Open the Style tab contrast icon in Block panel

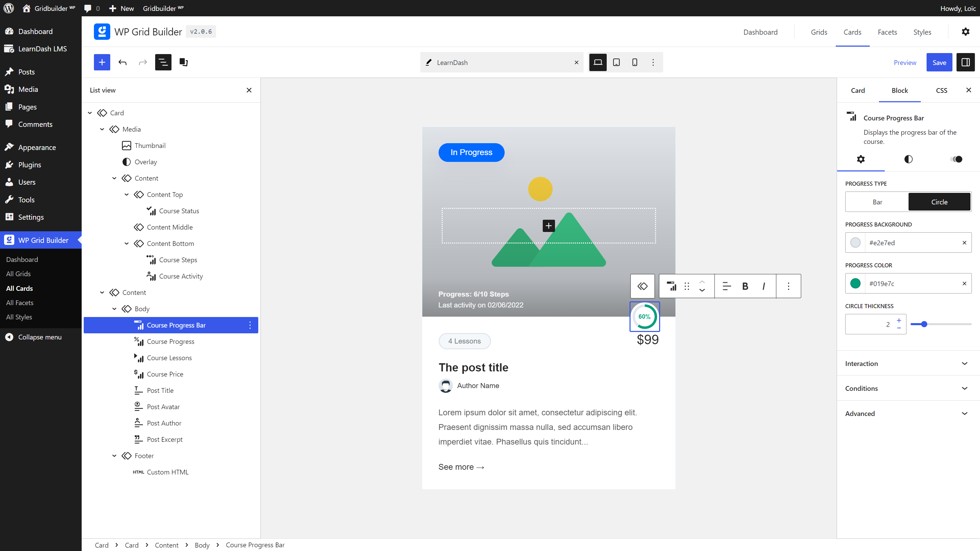click(909, 159)
